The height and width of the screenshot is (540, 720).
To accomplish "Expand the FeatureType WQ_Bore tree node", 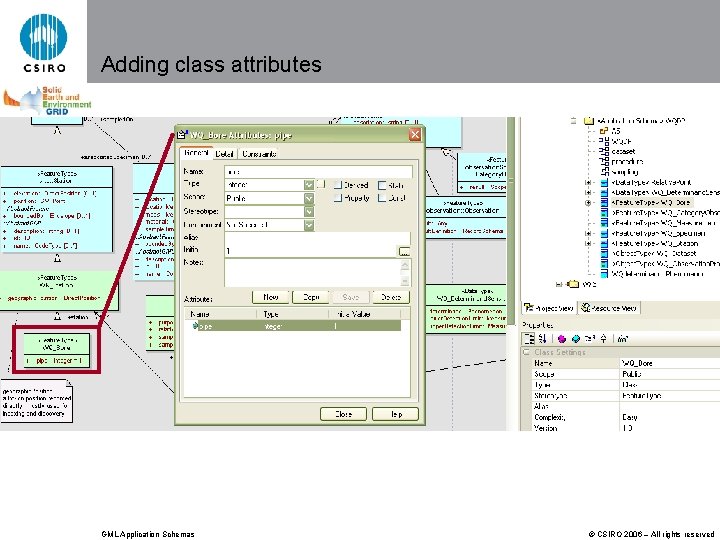I will (x=588, y=202).
